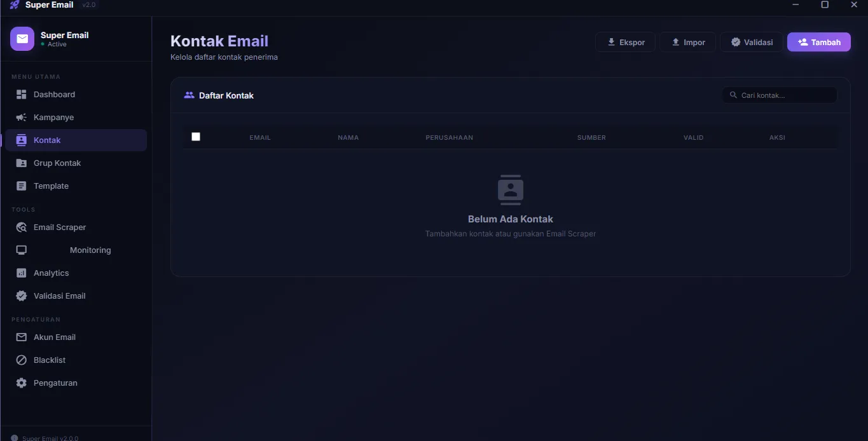Click the Kontak person-card icon in sidebar
This screenshot has width=868, height=441.
click(x=22, y=140)
